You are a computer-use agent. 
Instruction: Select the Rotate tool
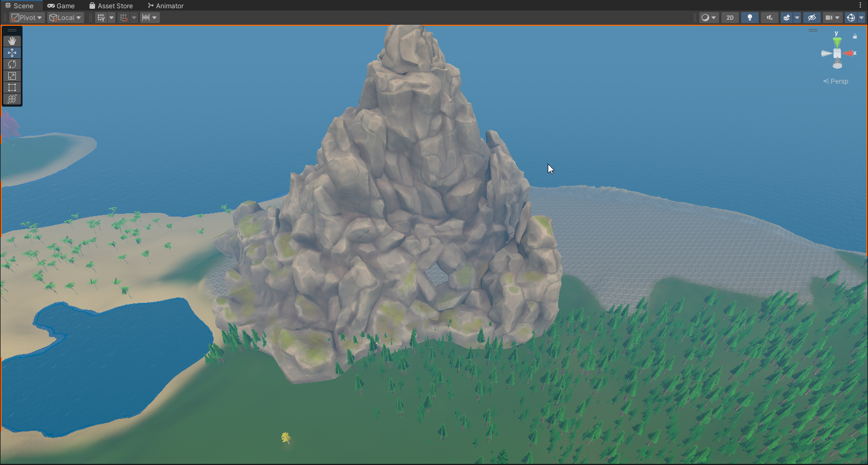(x=12, y=64)
